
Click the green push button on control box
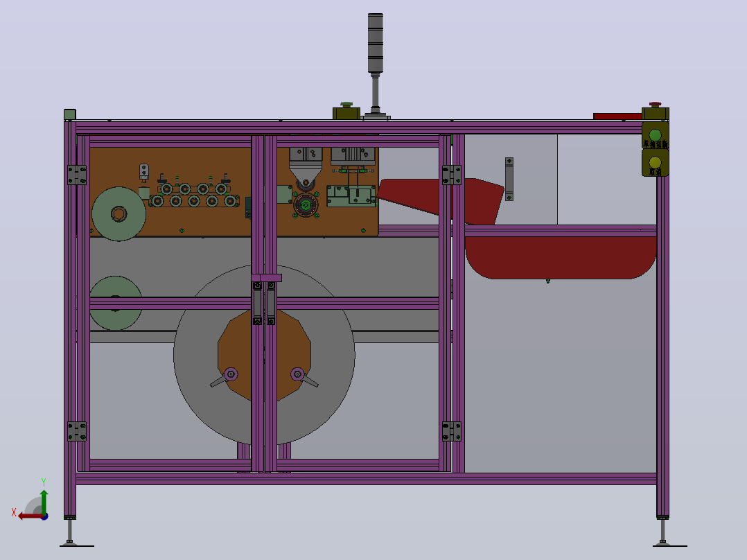point(655,135)
